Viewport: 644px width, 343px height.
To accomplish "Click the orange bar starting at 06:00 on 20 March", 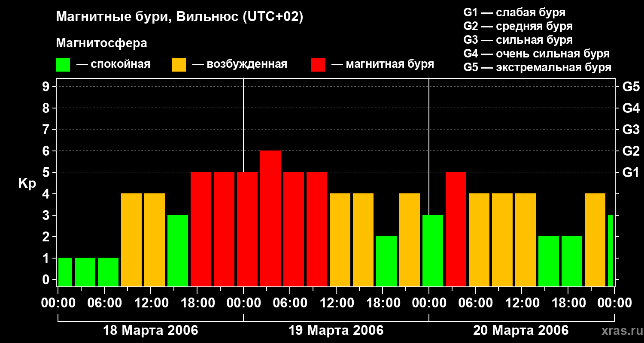I will pos(479,240).
